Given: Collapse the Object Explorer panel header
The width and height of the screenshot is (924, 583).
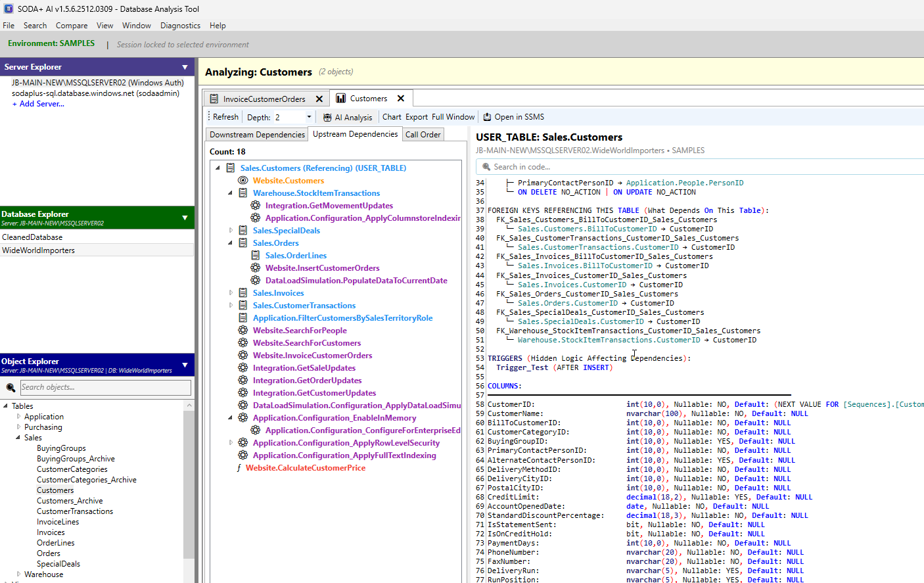Looking at the screenshot, I should point(185,364).
